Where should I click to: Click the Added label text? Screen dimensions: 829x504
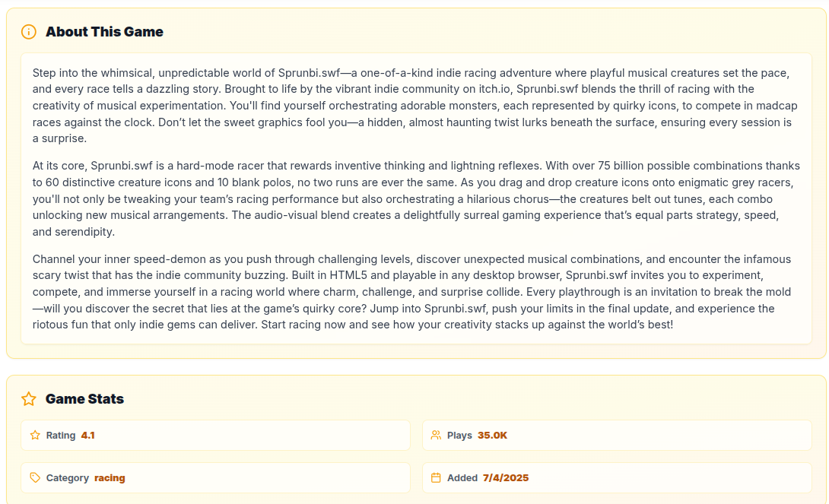[462, 477]
